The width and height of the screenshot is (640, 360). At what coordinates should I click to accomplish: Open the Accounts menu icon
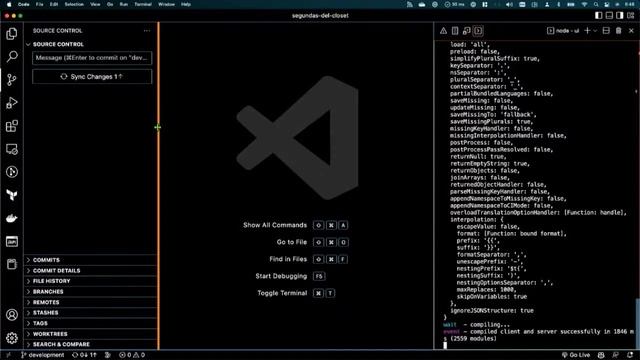point(12,315)
